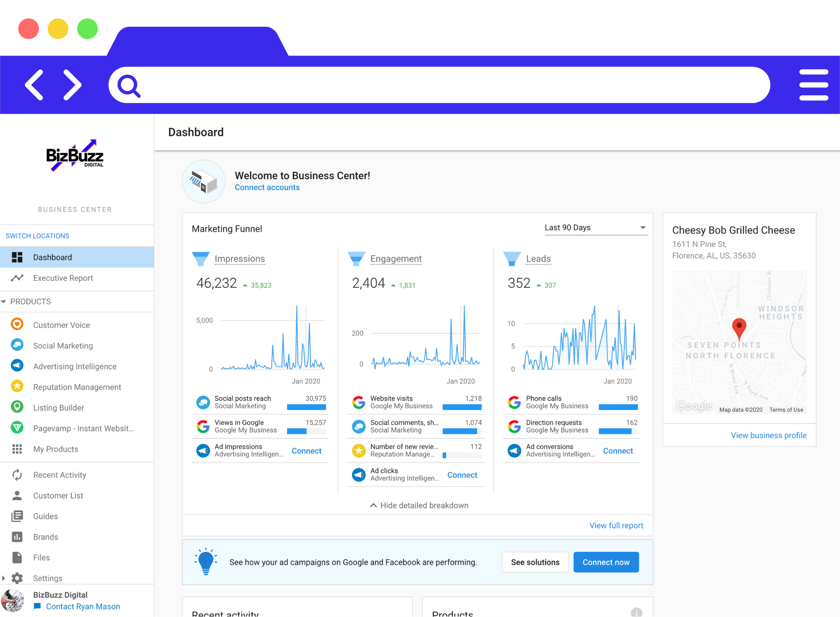Click the See solutions button

(535, 562)
